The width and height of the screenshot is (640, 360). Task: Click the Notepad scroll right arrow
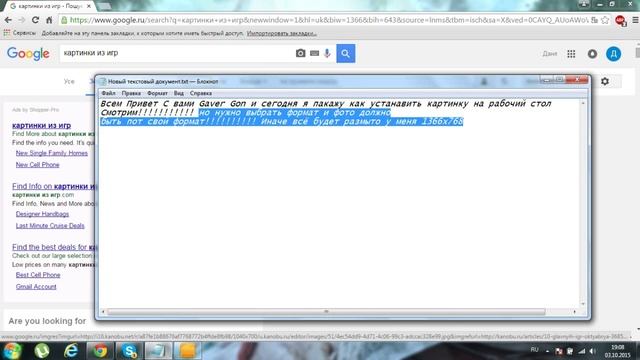point(575,312)
